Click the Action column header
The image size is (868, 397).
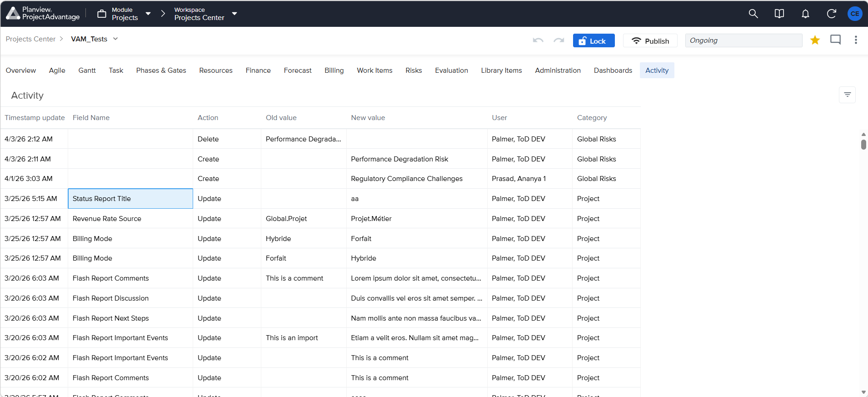pos(208,118)
